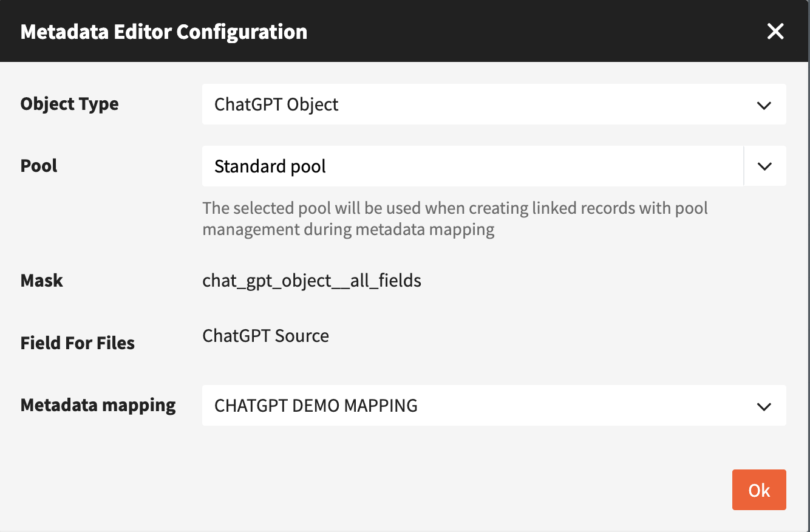
Task: Click the Metadata mapping label
Action: 98,405
